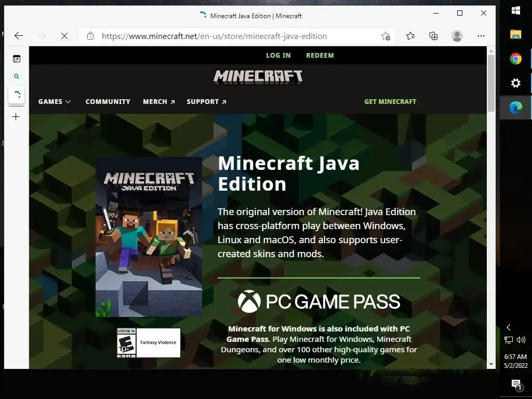Screen dimensions: 532x399
Task: Launch File Explorer from taskbar
Action: pos(515,34)
